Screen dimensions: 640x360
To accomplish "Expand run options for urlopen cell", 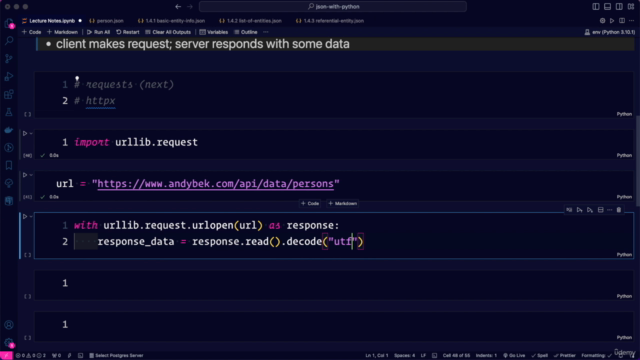I will (31, 217).
